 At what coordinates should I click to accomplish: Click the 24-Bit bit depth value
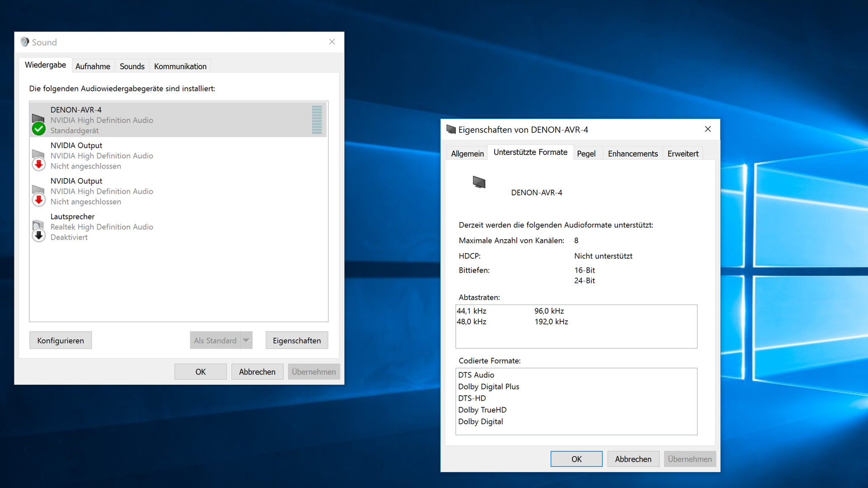point(585,281)
